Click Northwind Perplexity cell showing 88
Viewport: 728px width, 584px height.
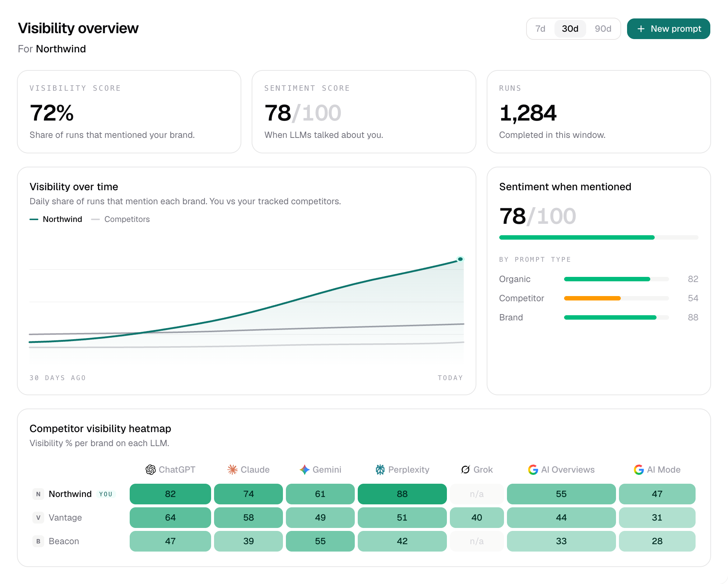402,494
